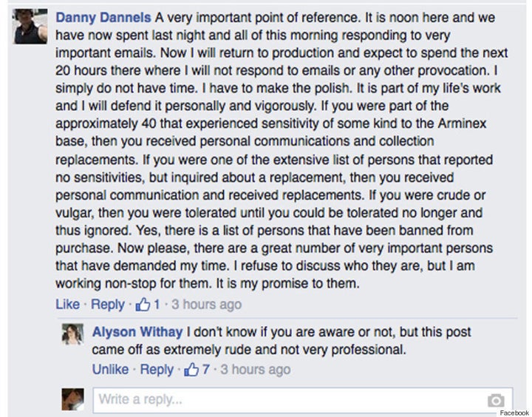The width and height of the screenshot is (532, 417).
Task: Click inside Danny Dannels' comment text body
Action: pyautogui.click(x=282, y=150)
